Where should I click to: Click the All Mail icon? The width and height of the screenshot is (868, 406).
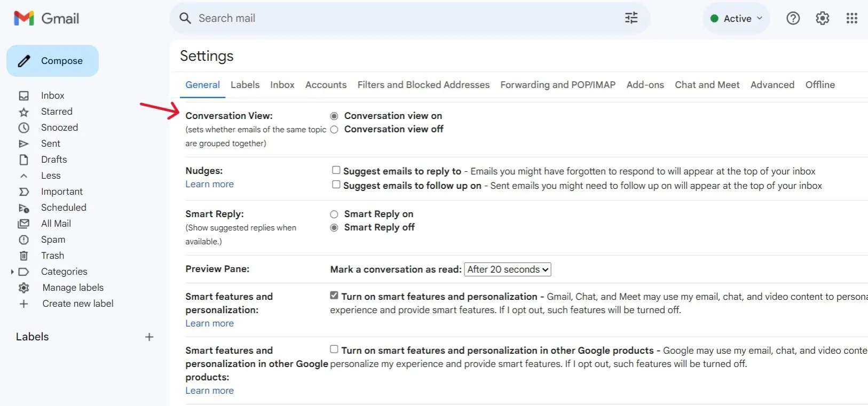click(23, 224)
